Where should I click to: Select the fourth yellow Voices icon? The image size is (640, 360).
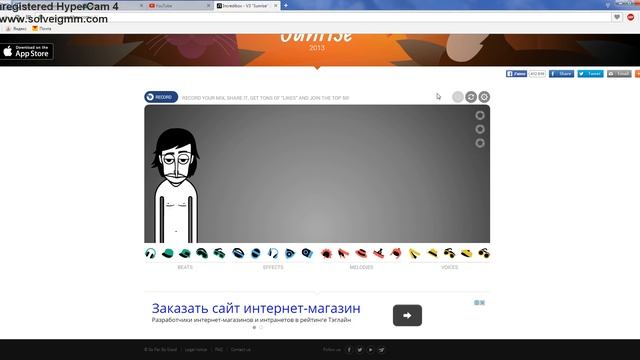click(467, 253)
